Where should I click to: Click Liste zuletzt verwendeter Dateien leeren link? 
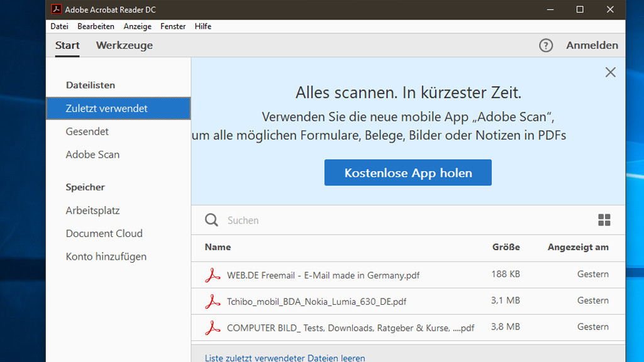(285, 358)
